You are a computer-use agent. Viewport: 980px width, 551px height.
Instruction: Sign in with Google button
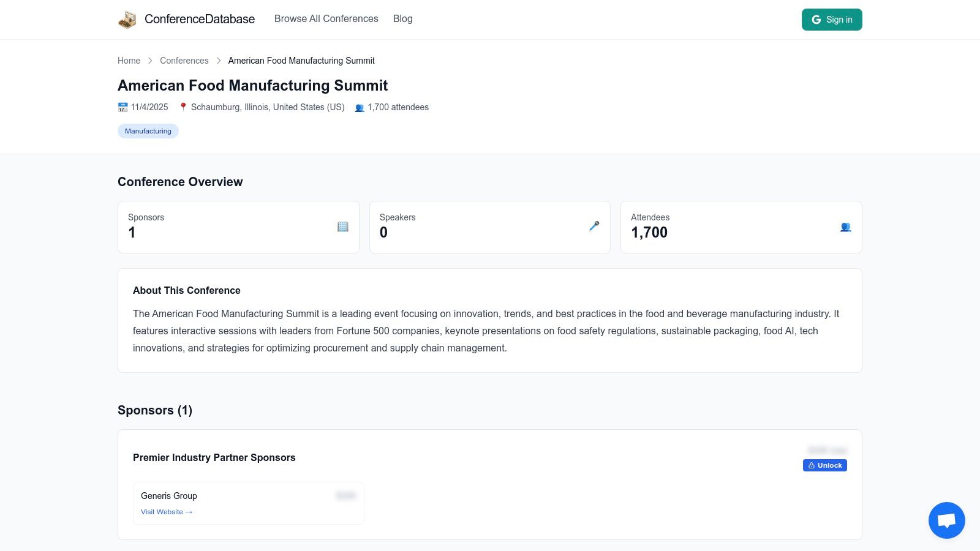click(x=831, y=20)
